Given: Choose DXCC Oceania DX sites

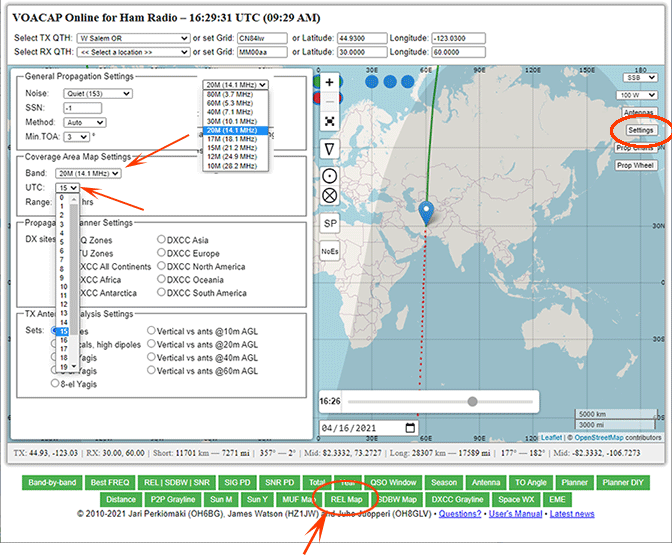Looking at the screenshot, I should coord(161,279).
